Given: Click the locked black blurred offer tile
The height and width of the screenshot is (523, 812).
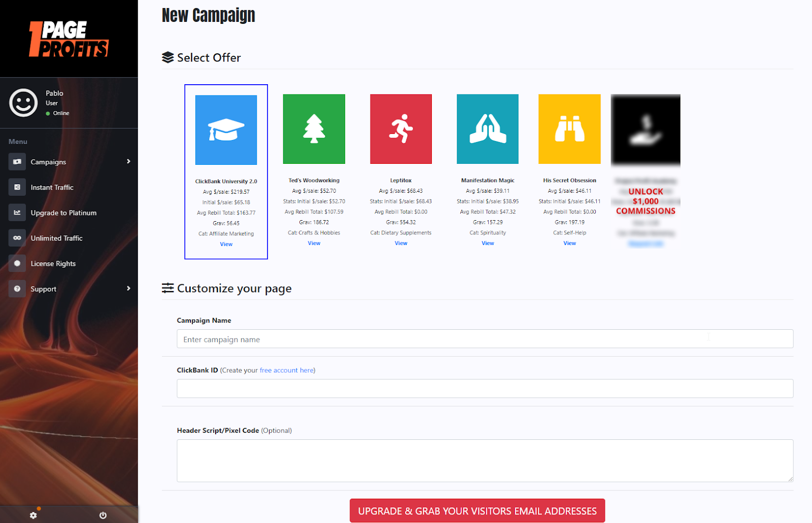Looking at the screenshot, I should pyautogui.click(x=646, y=129).
